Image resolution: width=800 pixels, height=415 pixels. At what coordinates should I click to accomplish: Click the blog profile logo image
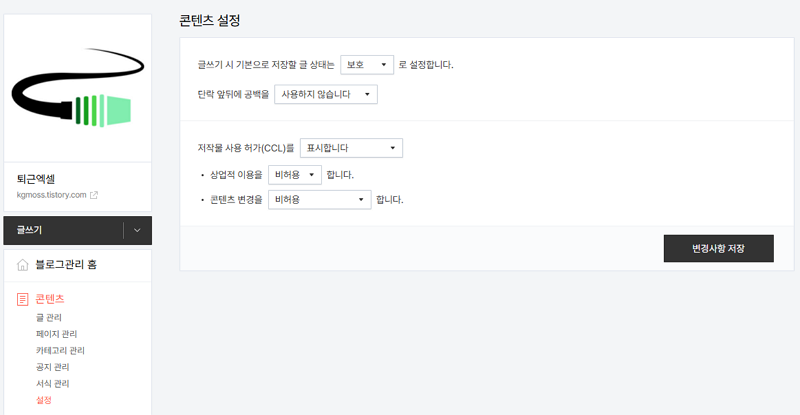(x=78, y=88)
